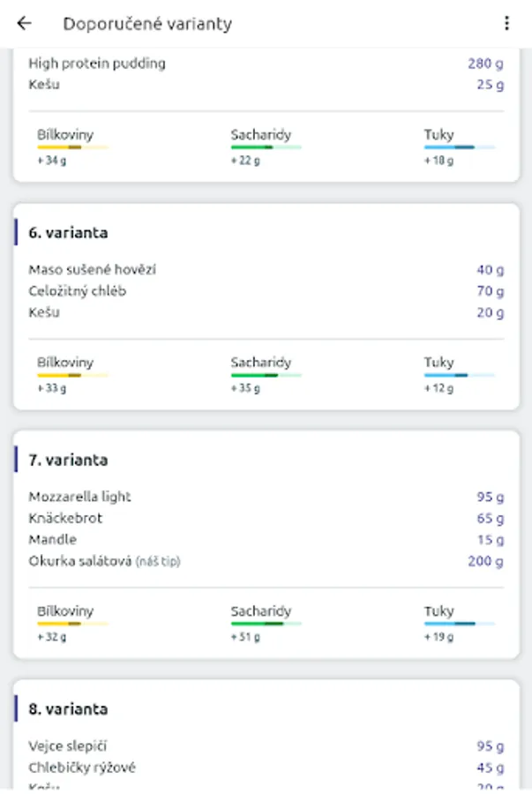Tap the Vejce slepičí ingredient
Screen dimensions: 532x794
68,745
